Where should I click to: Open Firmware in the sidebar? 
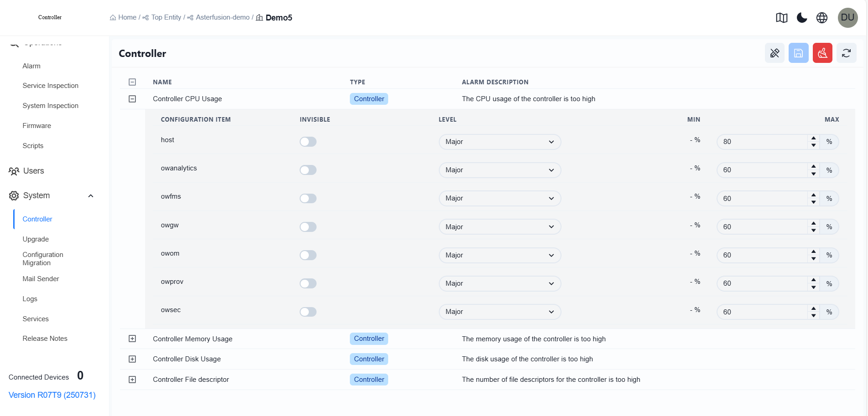pos(36,126)
